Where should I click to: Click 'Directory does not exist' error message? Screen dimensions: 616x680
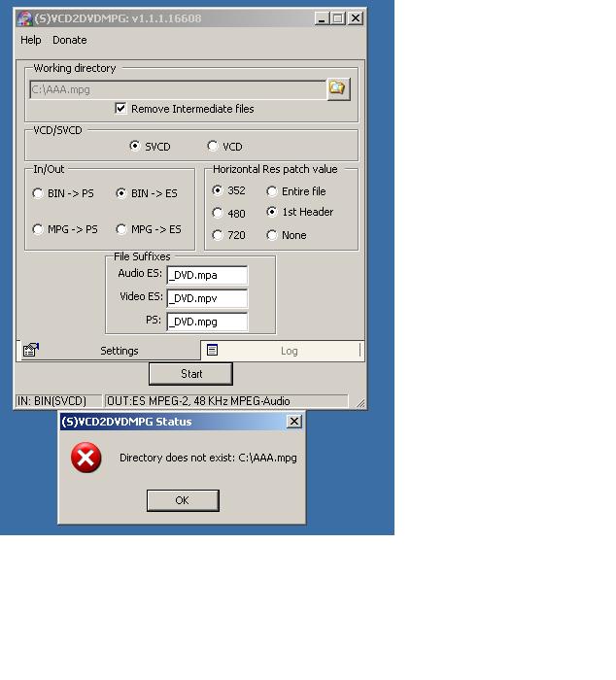click(208, 458)
